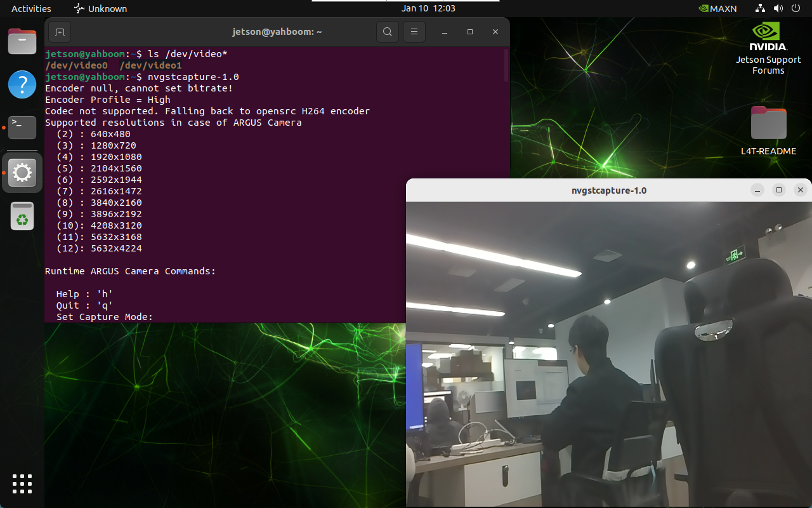Open the power system menu
Screen dimensions: 812x508
pyautogui.click(x=796, y=9)
